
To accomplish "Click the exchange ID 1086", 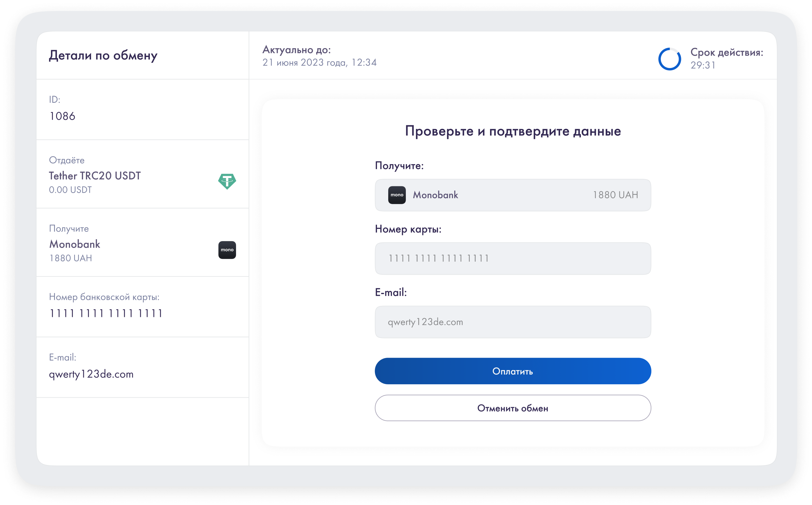I will point(62,116).
